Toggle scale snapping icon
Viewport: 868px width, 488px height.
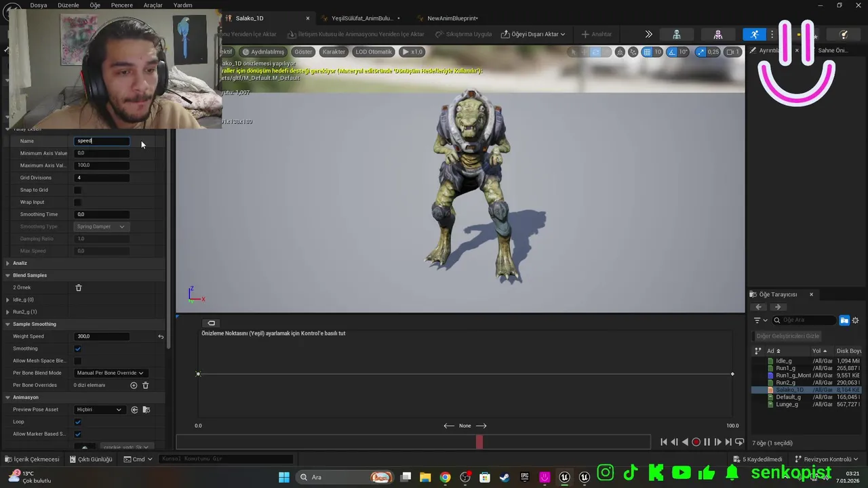tap(701, 52)
